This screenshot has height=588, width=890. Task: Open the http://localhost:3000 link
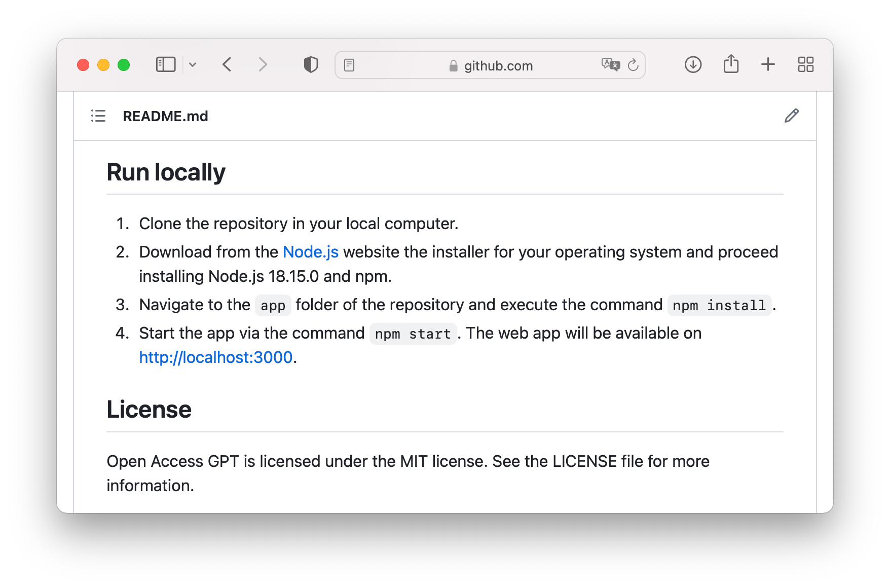216,357
